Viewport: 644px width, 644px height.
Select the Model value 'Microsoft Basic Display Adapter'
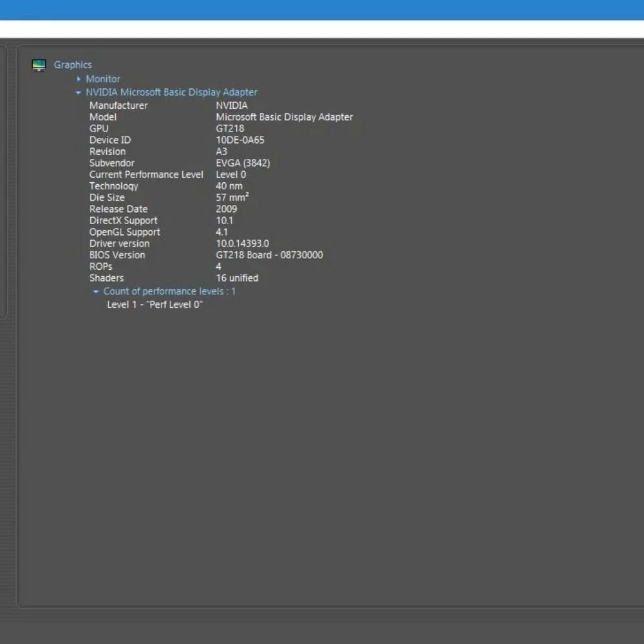click(x=284, y=117)
